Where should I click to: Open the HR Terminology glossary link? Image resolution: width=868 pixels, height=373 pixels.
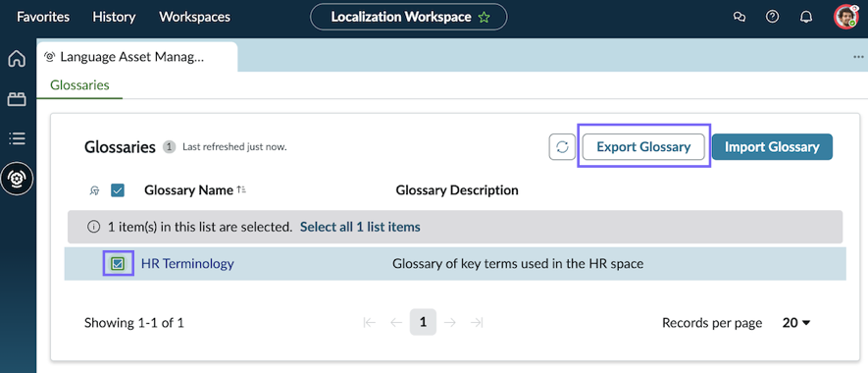point(187,264)
